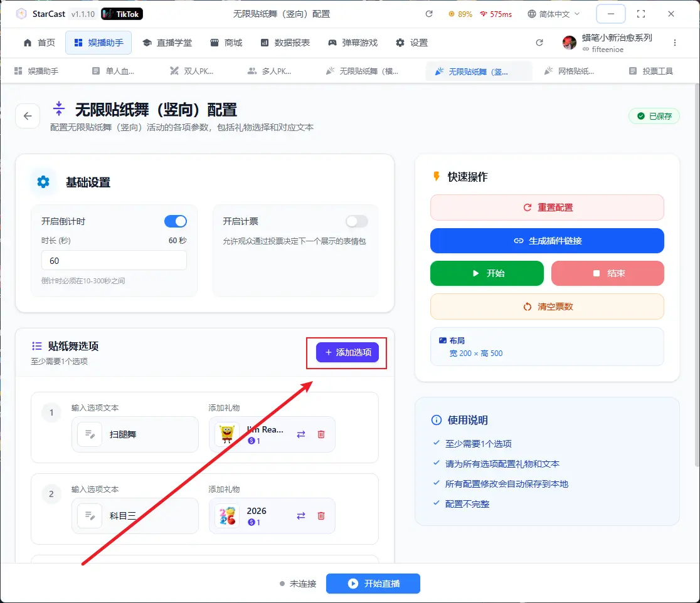This screenshot has height=603, width=700.
Task: Open the three-dot more menu
Action: pos(675,43)
